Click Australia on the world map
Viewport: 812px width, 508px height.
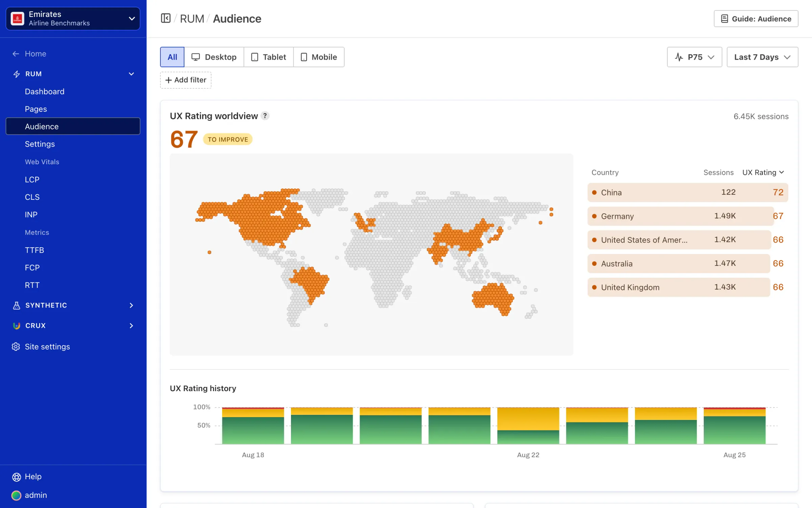click(493, 298)
